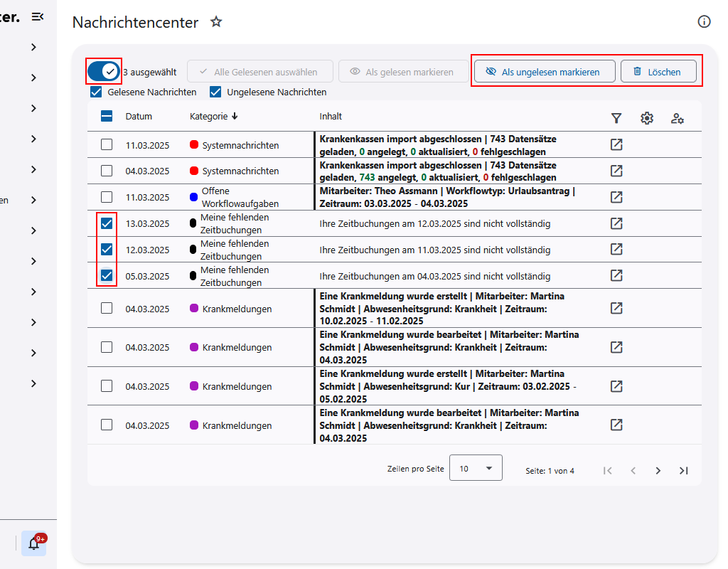Go to the last page of results

click(683, 470)
